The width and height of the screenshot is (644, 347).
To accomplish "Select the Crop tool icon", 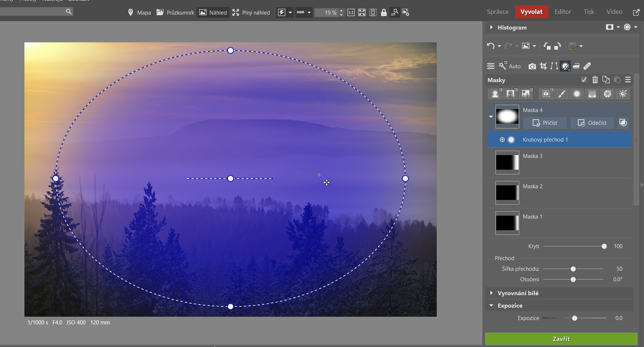I will pyautogui.click(x=543, y=66).
